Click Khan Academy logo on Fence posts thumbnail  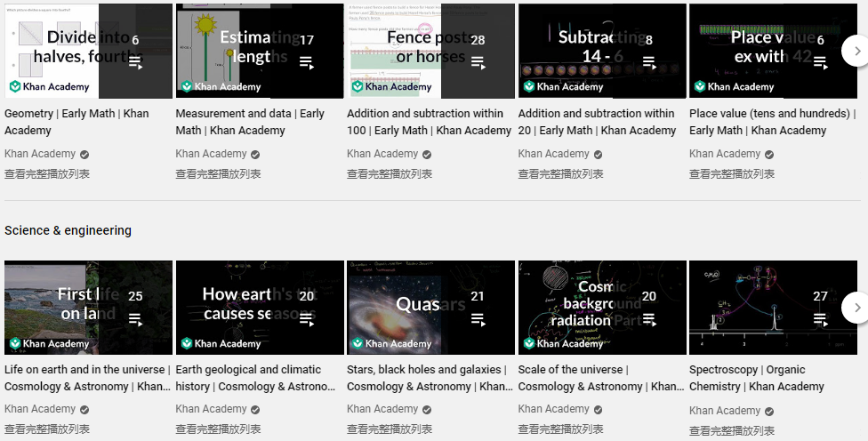coord(391,86)
